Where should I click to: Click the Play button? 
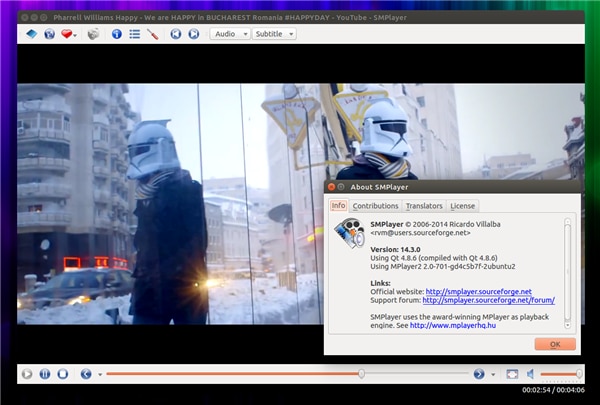(x=27, y=374)
